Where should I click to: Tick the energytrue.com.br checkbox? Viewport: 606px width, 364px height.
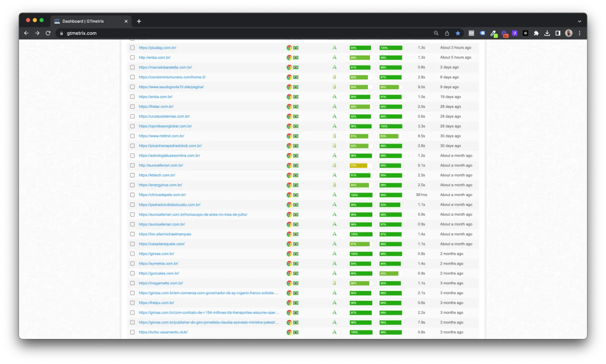click(x=132, y=185)
